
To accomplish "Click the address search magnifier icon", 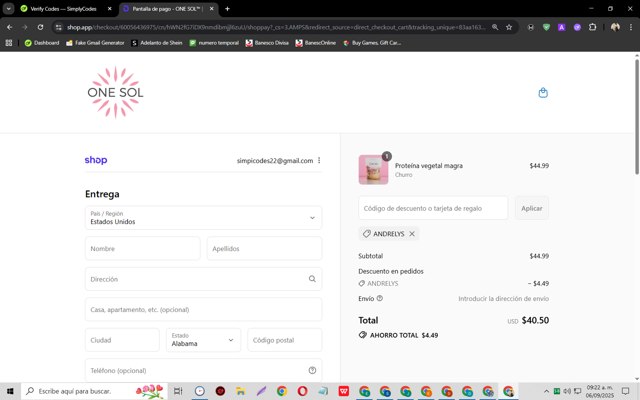I will (312, 279).
